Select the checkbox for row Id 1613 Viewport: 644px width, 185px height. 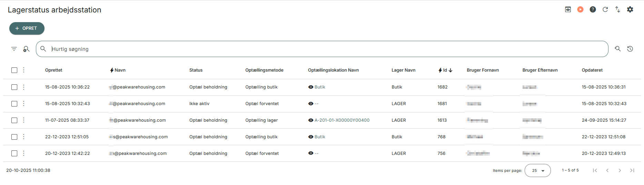[x=14, y=120]
